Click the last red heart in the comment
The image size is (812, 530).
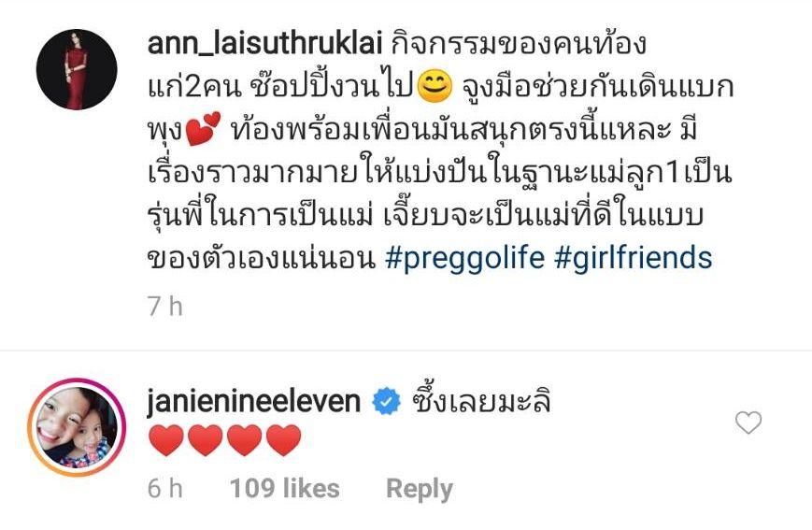284,440
